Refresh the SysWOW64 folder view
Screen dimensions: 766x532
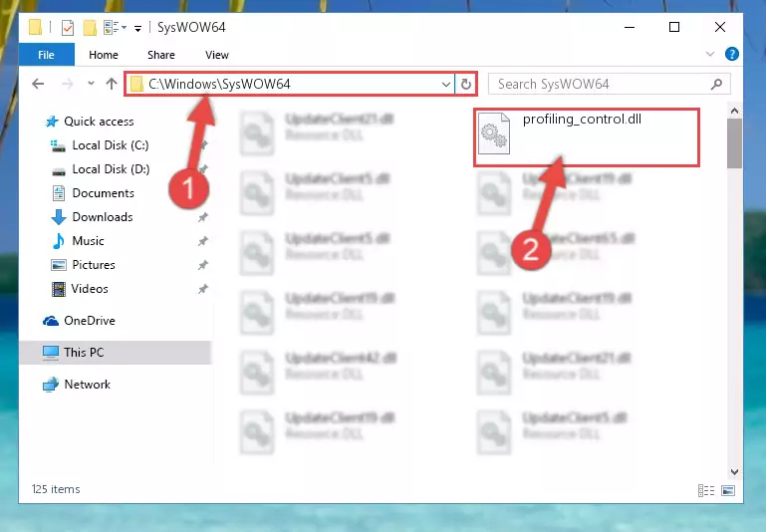click(466, 85)
